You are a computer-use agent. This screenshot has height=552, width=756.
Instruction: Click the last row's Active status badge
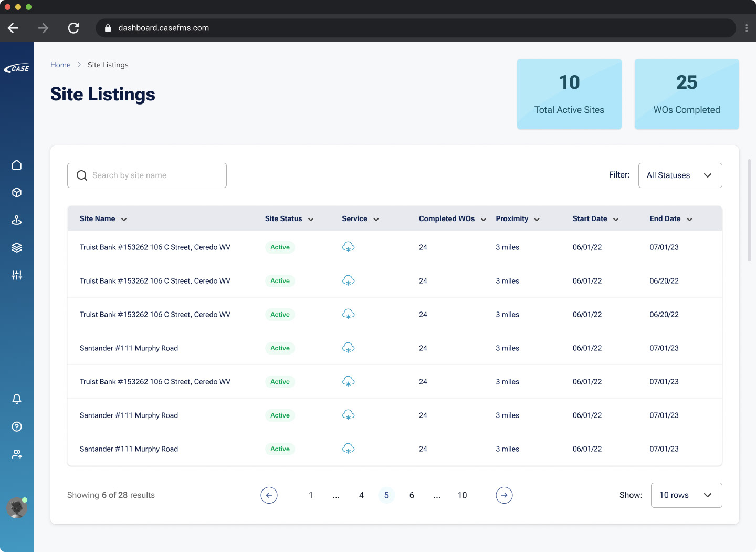click(280, 449)
